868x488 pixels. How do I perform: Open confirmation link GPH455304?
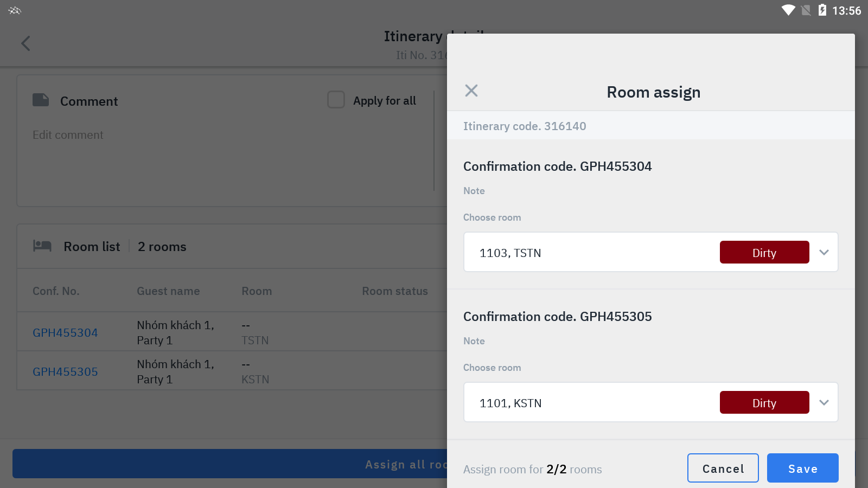pos(65,332)
